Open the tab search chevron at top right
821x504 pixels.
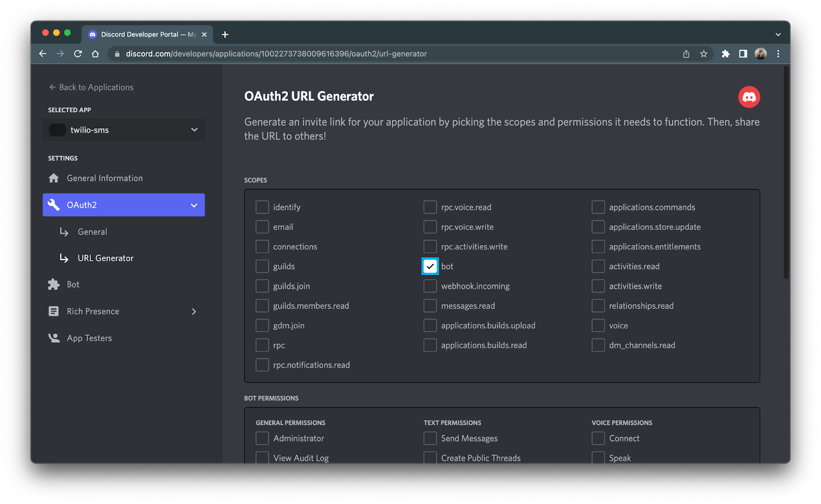click(x=778, y=34)
